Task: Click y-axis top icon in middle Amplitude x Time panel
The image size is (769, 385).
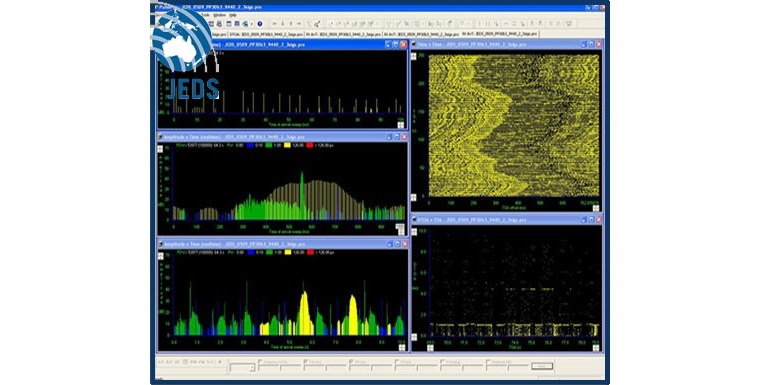Action: [160, 149]
